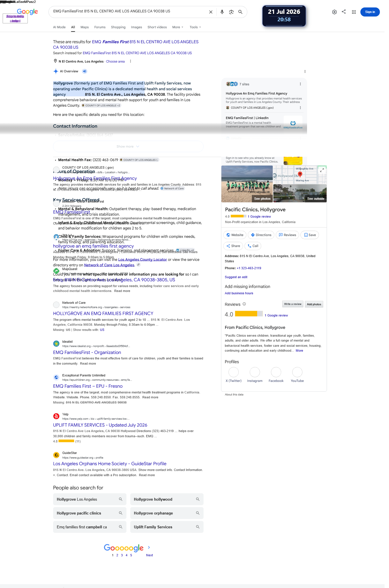Search related: Uplift Family Services

tap(167, 527)
